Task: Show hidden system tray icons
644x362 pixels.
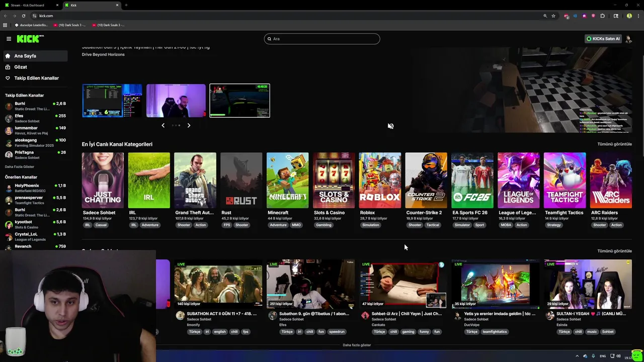Action: coord(577,356)
